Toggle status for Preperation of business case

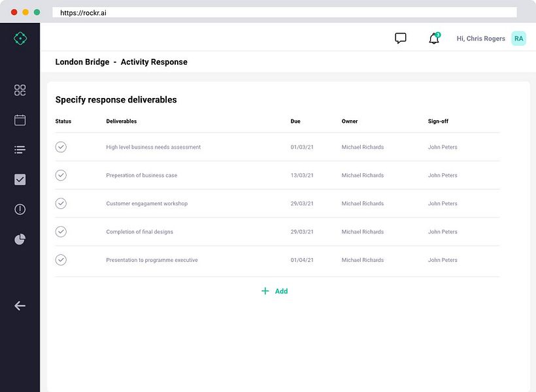[x=61, y=175]
